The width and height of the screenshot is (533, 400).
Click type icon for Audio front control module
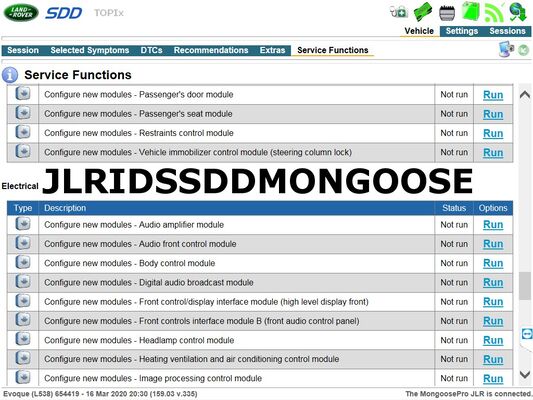click(23, 243)
